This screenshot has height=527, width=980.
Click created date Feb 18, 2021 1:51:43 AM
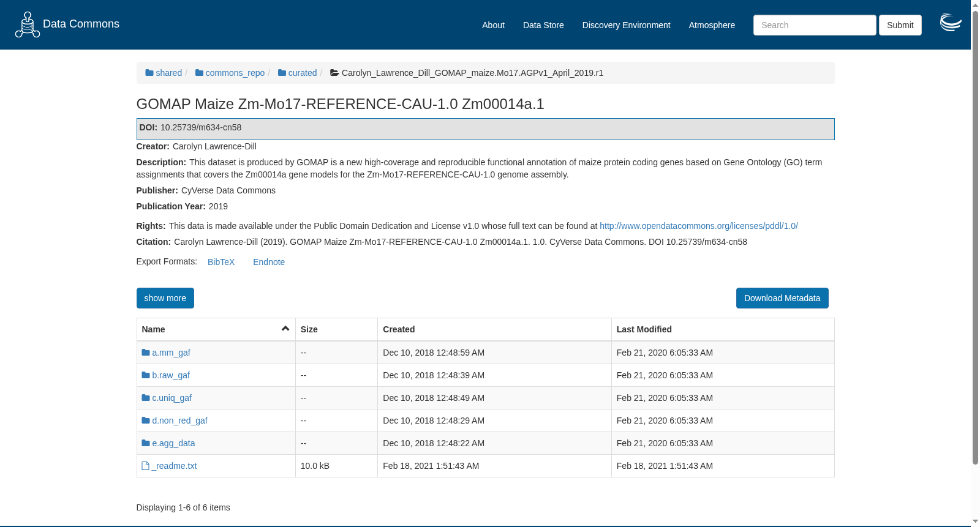pos(431,466)
